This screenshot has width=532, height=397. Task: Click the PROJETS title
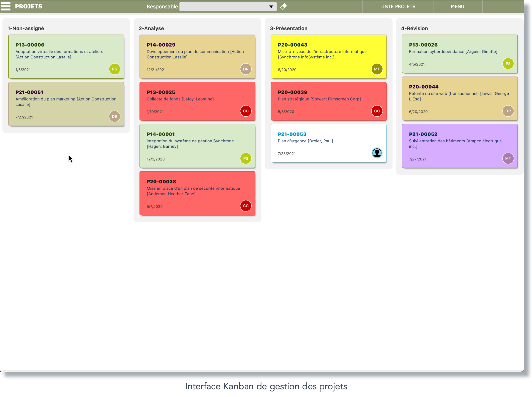(x=29, y=7)
